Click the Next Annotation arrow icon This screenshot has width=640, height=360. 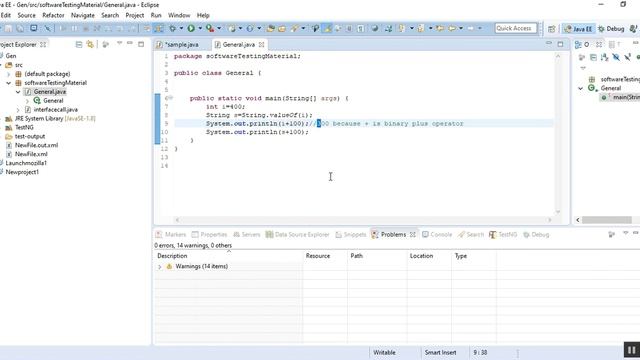401,28
